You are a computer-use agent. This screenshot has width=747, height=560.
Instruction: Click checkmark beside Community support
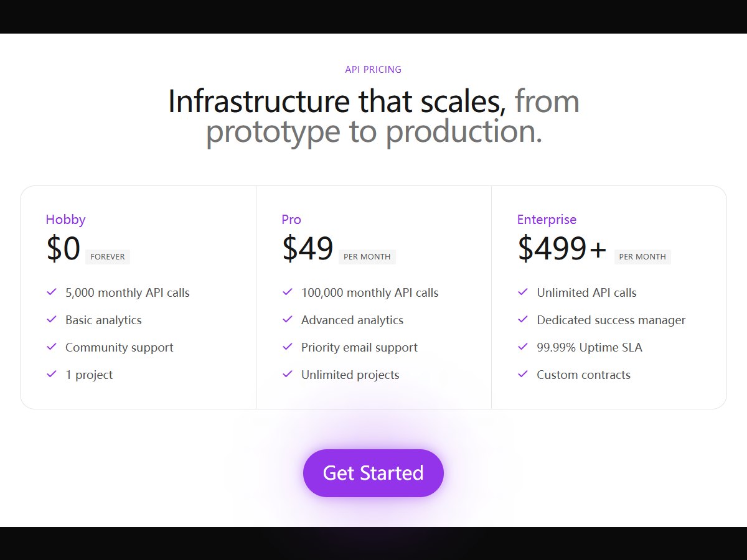(52, 347)
